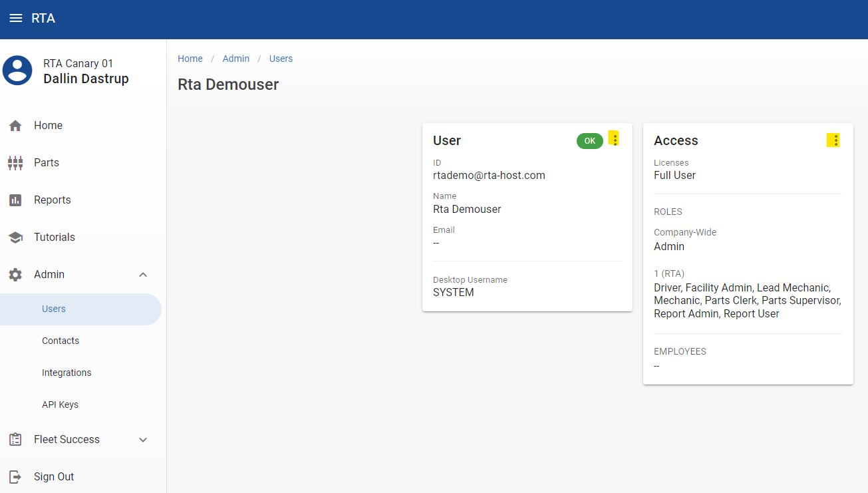Screen dimensions: 868x493
Task: Click the Admin gear icon
Action: (15, 275)
